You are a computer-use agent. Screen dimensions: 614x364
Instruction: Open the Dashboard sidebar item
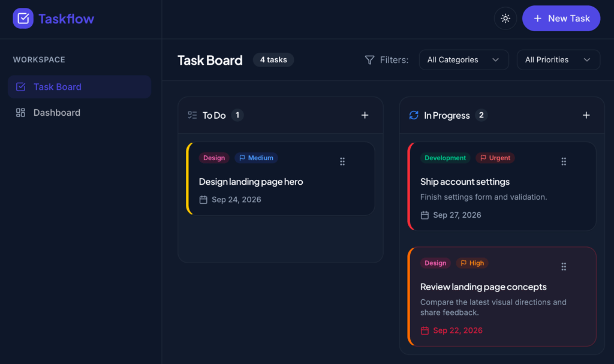pos(79,113)
